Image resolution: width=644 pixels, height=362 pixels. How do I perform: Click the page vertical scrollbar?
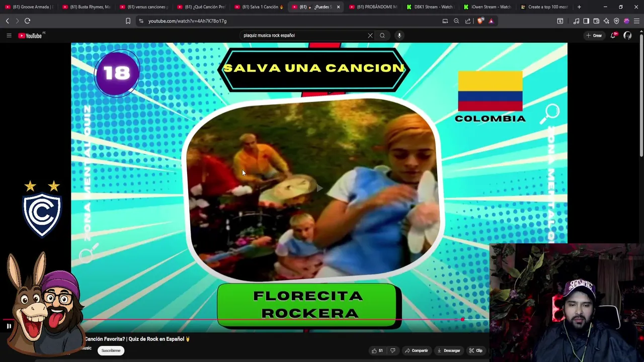coord(641,96)
